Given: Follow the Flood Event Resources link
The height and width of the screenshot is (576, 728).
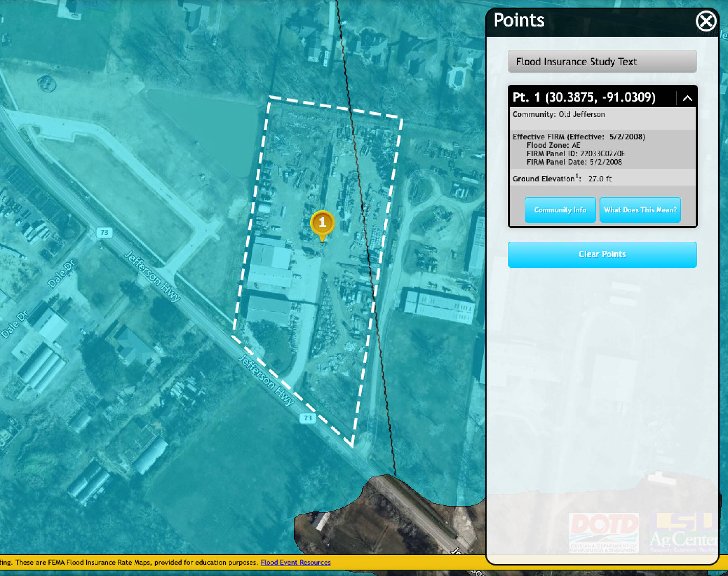Looking at the screenshot, I should point(295,562).
